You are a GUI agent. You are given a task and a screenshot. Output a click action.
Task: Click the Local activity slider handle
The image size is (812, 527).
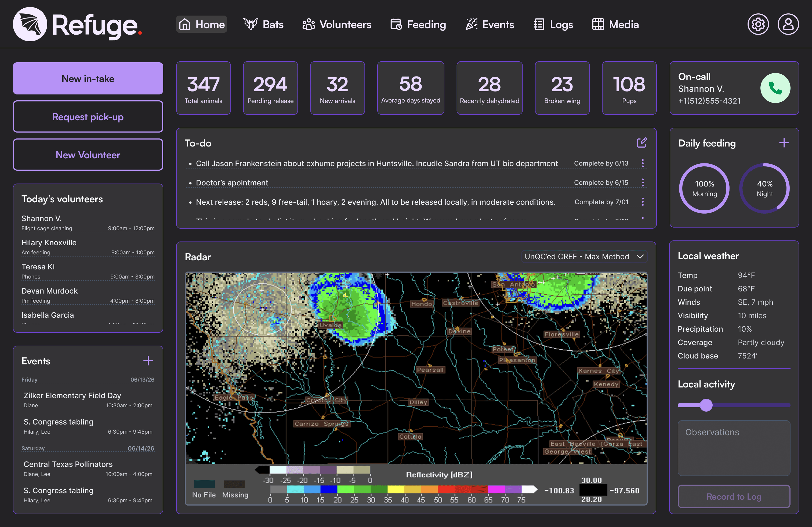coord(706,405)
